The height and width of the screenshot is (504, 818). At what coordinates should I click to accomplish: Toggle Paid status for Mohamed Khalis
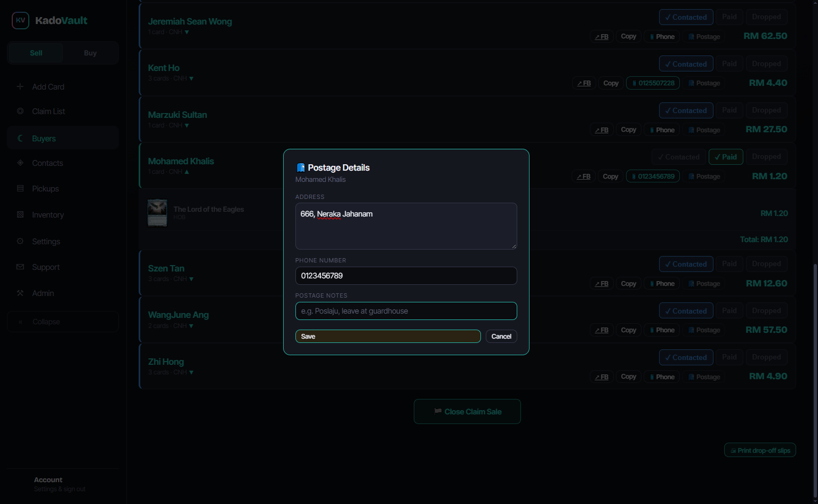pos(725,157)
